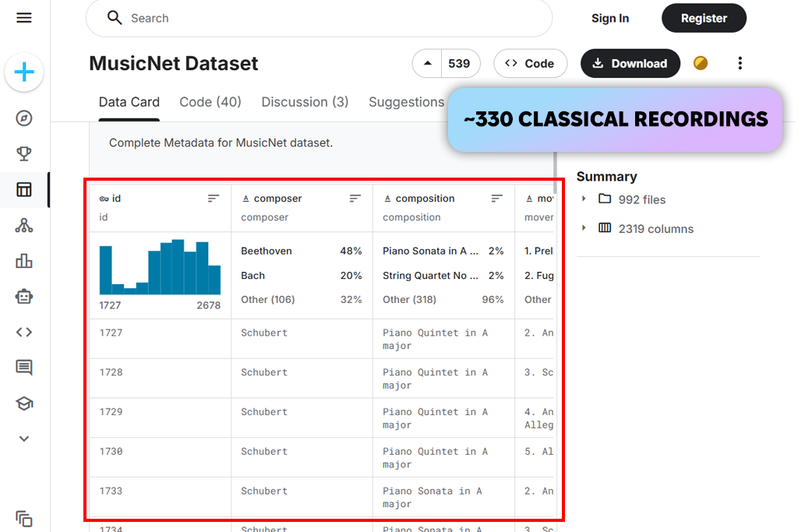Click the gold medal badge icon
This screenshot has width=798, height=532.
click(701, 63)
